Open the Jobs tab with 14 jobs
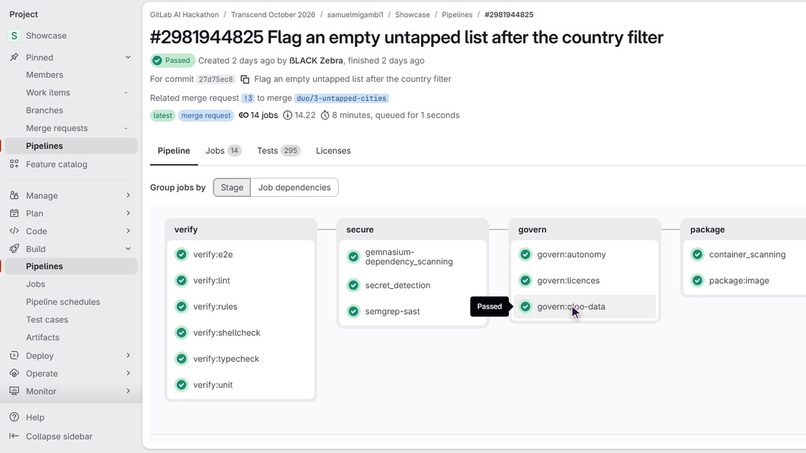806x453 pixels. coord(223,151)
